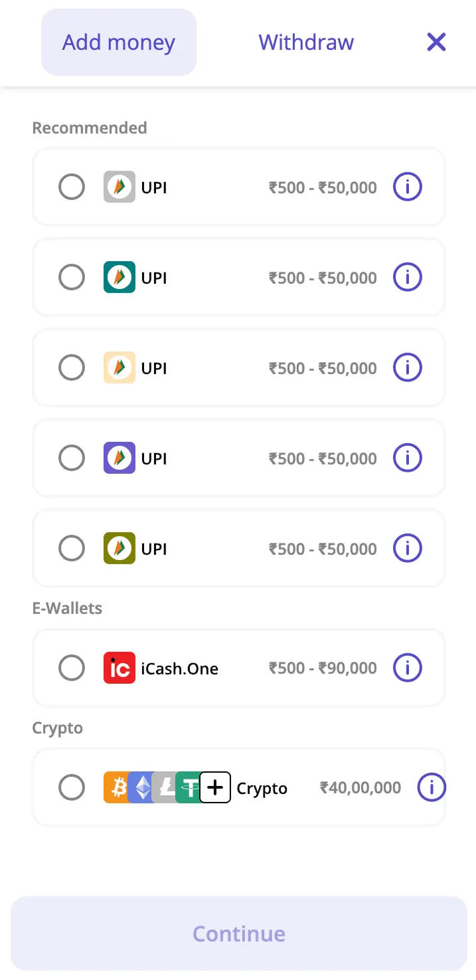Click the purple UPI logo icon
Viewport: 476px width, 980px height.
(x=119, y=458)
